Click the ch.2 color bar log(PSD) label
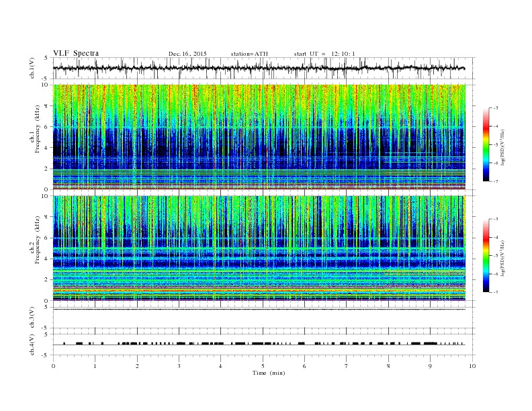532x411 pixels. 503,258
